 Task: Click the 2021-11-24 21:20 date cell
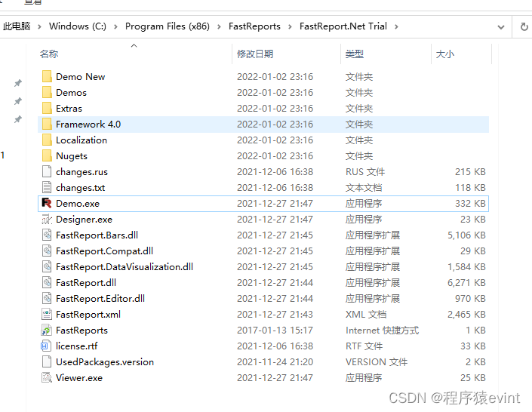tap(275, 362)
